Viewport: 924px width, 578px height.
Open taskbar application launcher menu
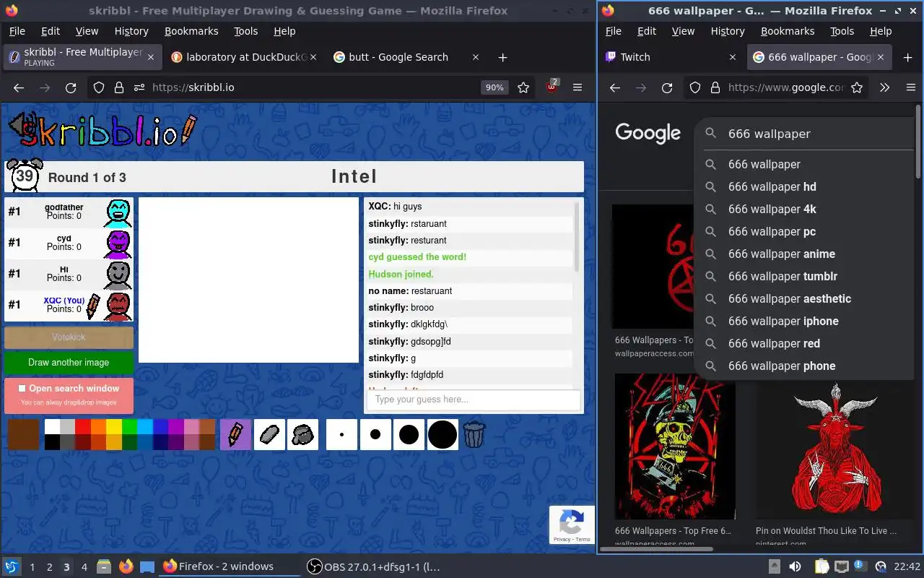click(12, 566)
